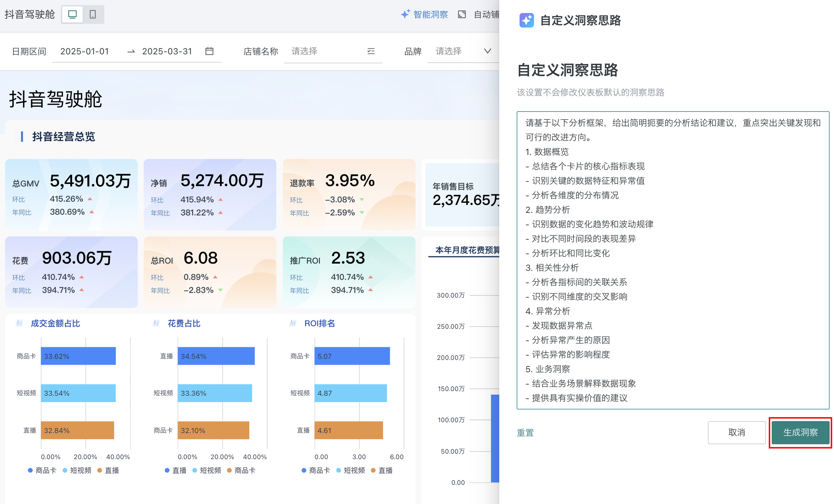Expand the 品牌 dropdown chevron

pyautogui.click(x=488, y=51)
